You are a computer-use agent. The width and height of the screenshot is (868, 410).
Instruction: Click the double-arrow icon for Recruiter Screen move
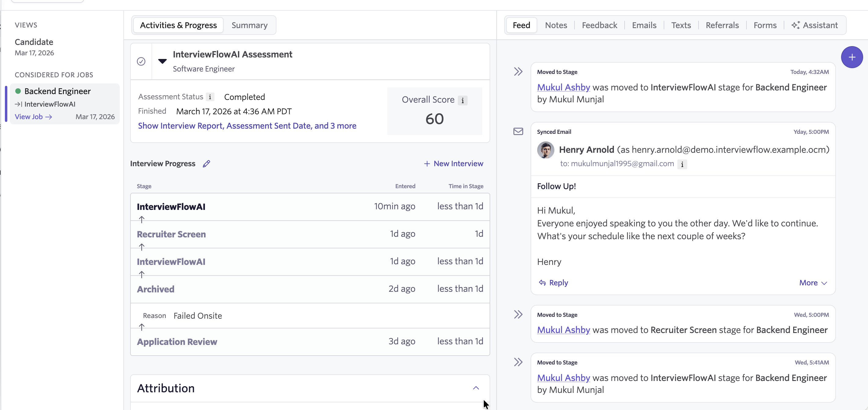coord(518,314)
